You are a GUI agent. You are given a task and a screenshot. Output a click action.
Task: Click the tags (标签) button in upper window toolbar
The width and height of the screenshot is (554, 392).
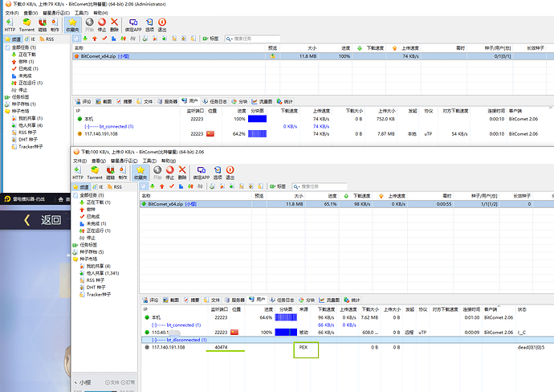tap(210, 39)
